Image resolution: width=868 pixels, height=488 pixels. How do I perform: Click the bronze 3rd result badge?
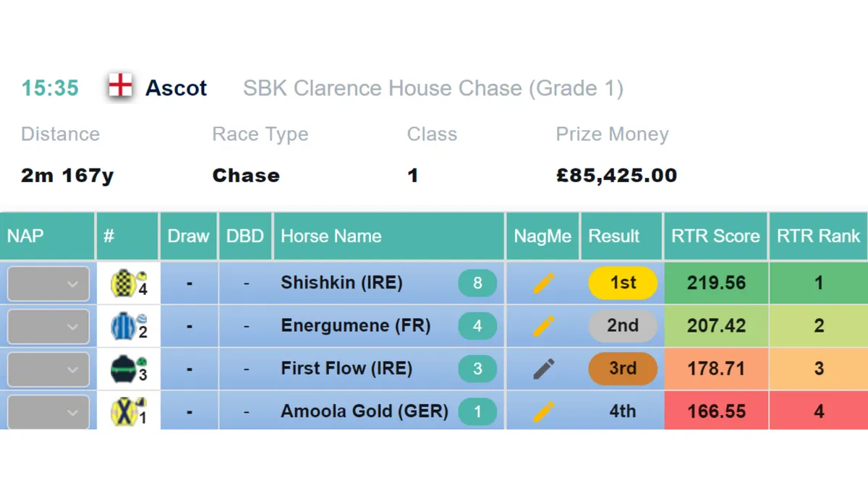click(x=623, y=369)
